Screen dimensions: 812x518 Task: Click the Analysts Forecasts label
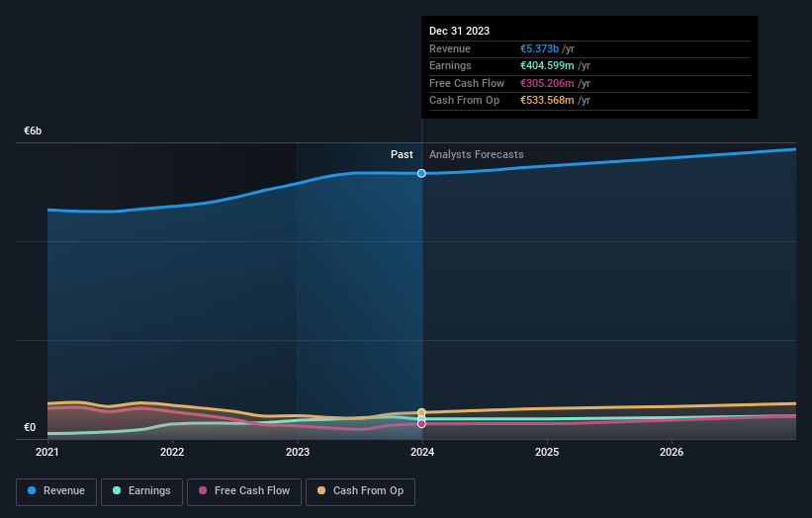(x=476, y=155)
